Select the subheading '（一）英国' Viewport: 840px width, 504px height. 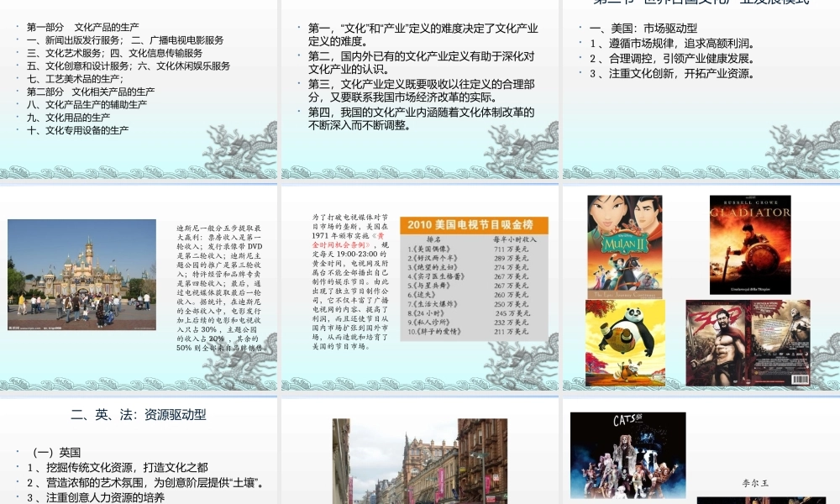[57, 453]
